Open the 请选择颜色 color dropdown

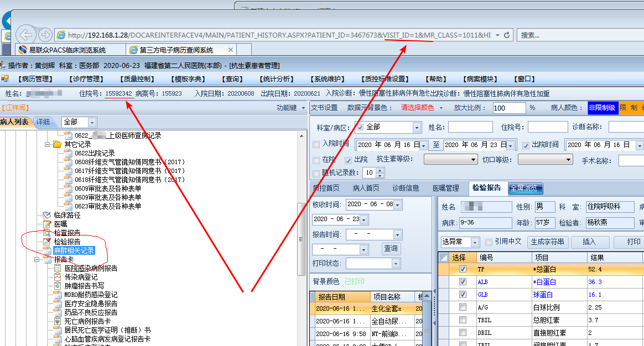click(441, 108)
